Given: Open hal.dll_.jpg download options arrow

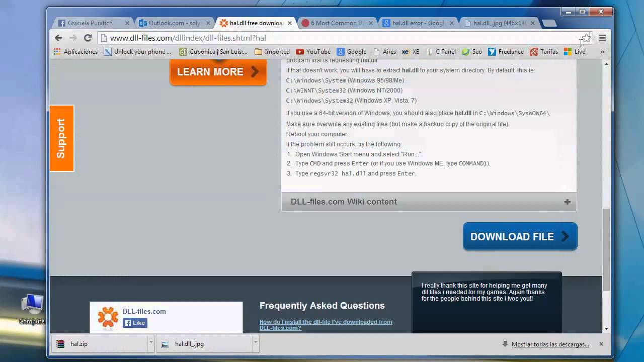Looking at the screenshot, I should (x=256, y=343).
